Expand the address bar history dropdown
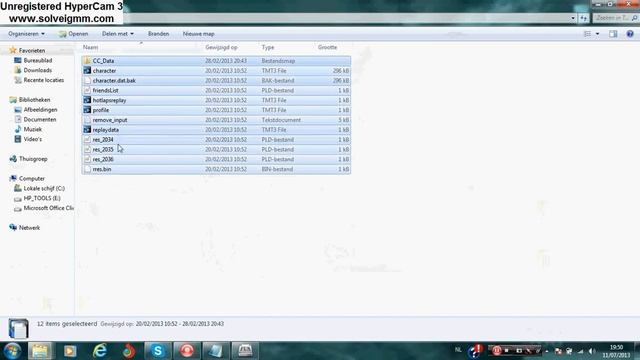 pos(573,18)
